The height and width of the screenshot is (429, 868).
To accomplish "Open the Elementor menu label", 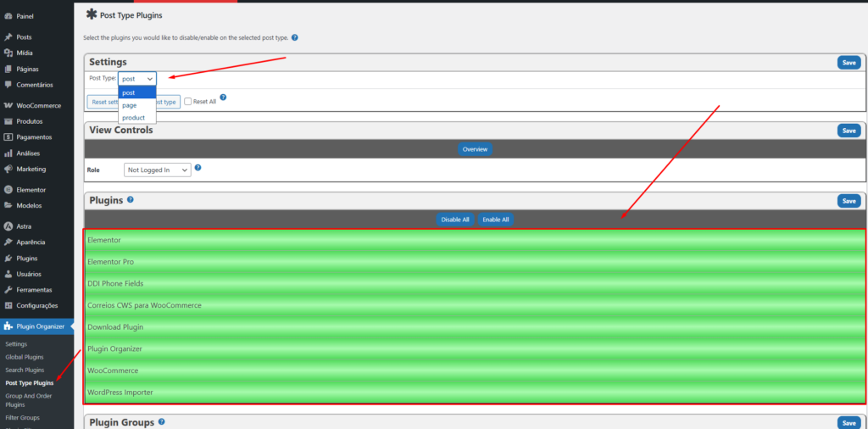I will pyautogui.click(x=31, y=190).
